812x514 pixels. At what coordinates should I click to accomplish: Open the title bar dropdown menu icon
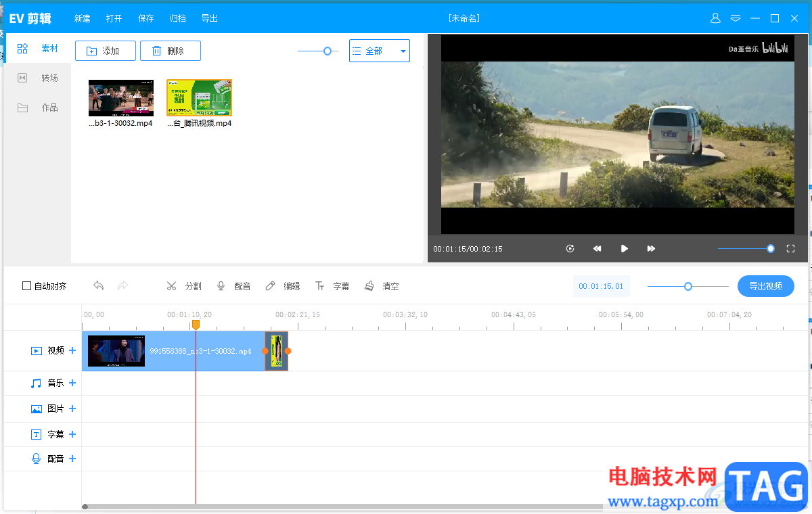point(736,18)
